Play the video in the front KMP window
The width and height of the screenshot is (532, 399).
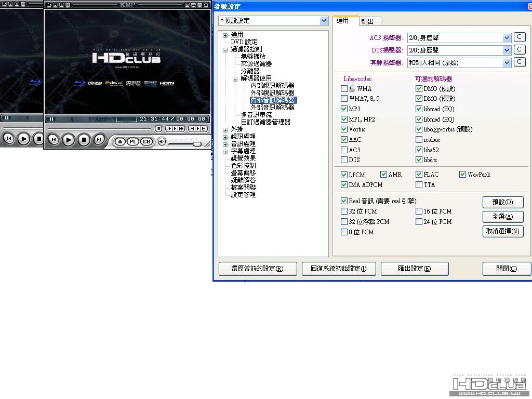point(69,140)
